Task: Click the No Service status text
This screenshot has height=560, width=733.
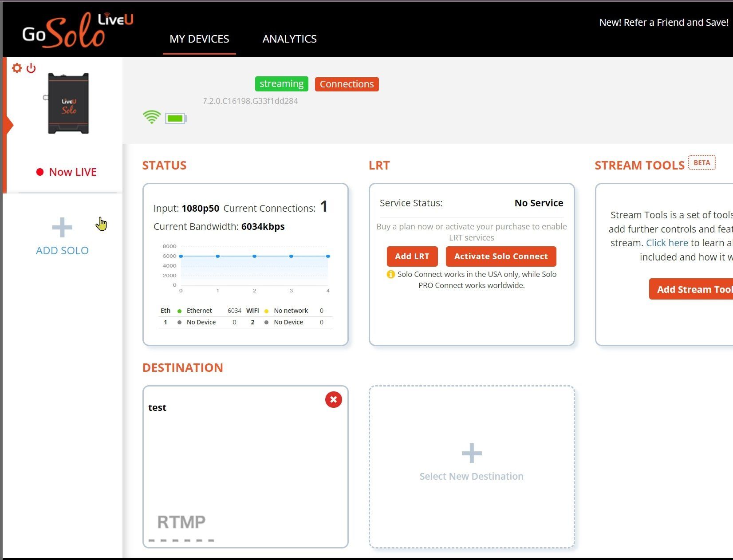Action: pyautogui.click(x=539, y=203)
